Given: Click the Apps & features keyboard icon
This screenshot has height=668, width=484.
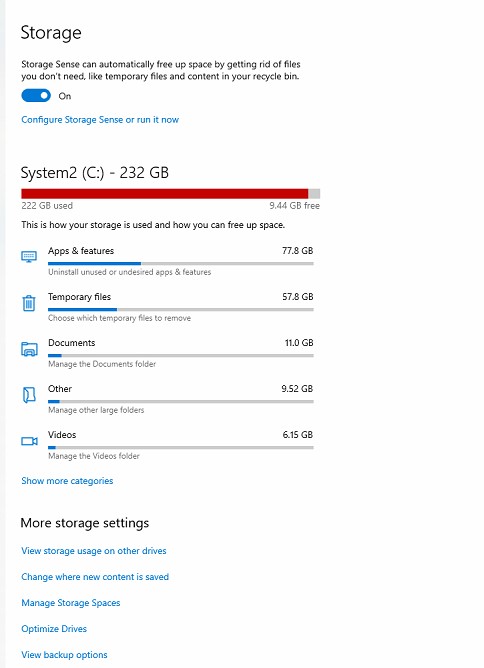Looking at the screenshot, I should point(29,256).
